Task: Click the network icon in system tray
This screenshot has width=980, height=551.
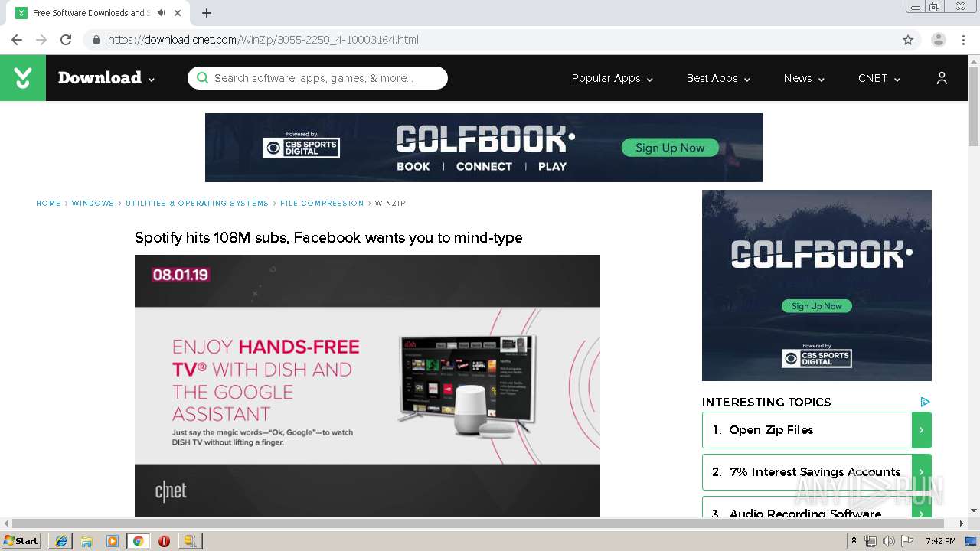Action: [x=871, y=541]
